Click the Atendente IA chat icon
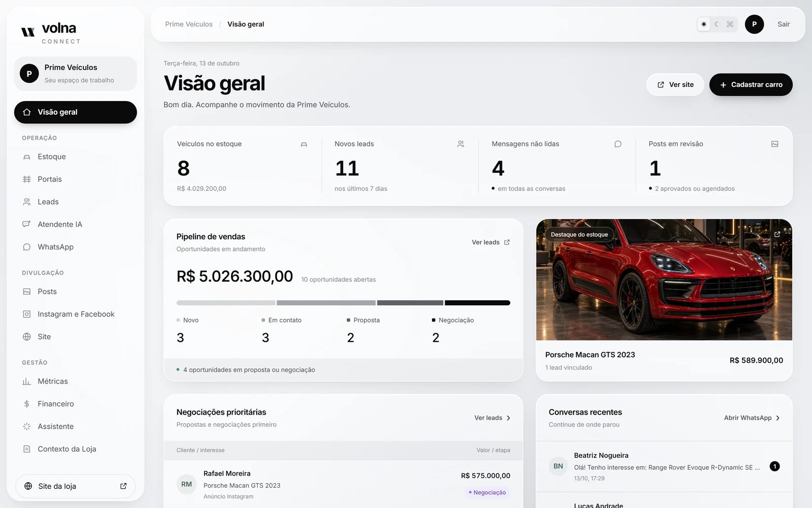Viewport: 812px width, 508px height. (x=27, y=224)
